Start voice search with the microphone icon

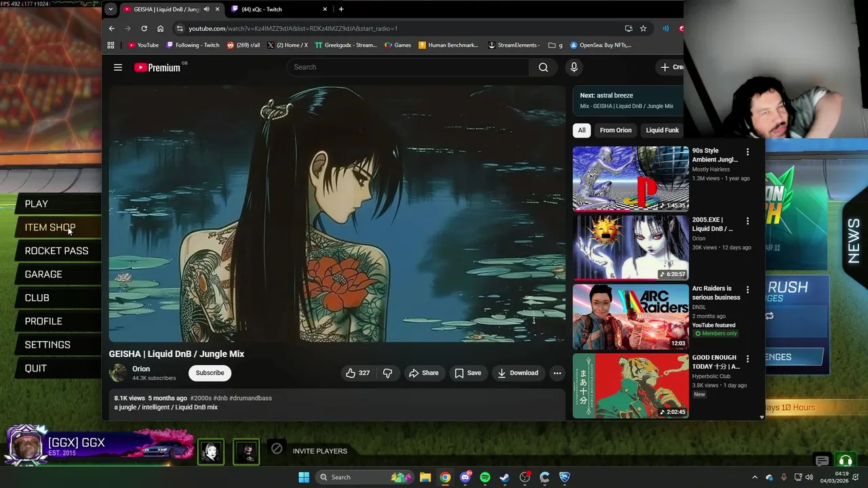click(x=574, y=67)
